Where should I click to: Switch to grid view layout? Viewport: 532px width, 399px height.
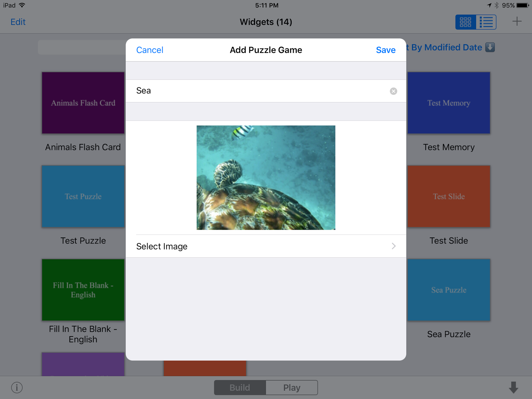click(x=465, y=22)
